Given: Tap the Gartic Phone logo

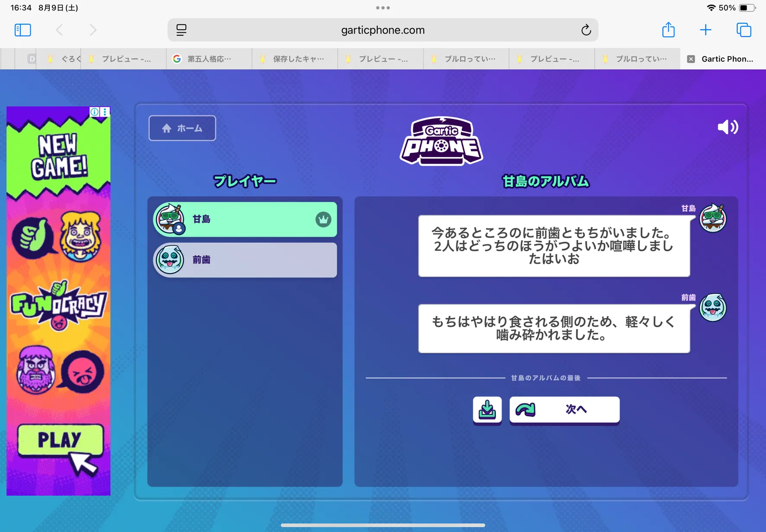Looking at the screenshot, I should (441, 141).
